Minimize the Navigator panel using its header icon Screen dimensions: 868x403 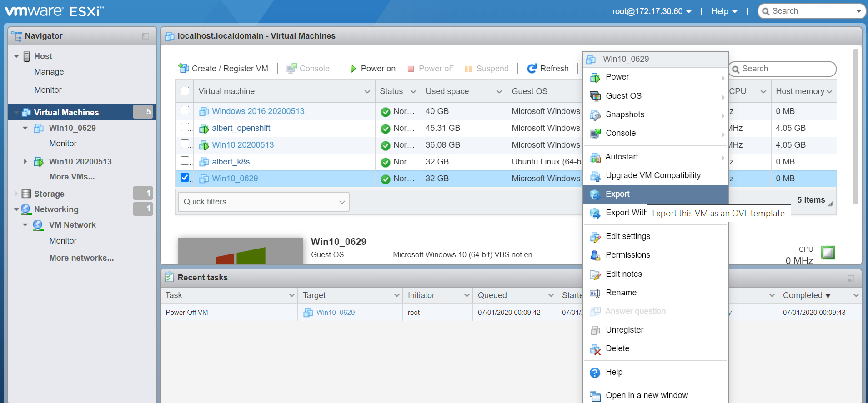(146, 36)
